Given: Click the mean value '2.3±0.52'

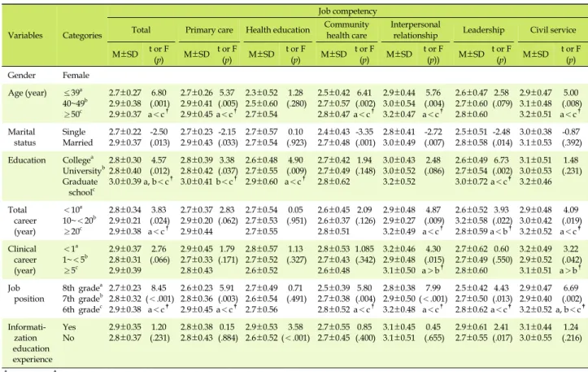Looking at the screenshot, I should (x=262, y=93).
